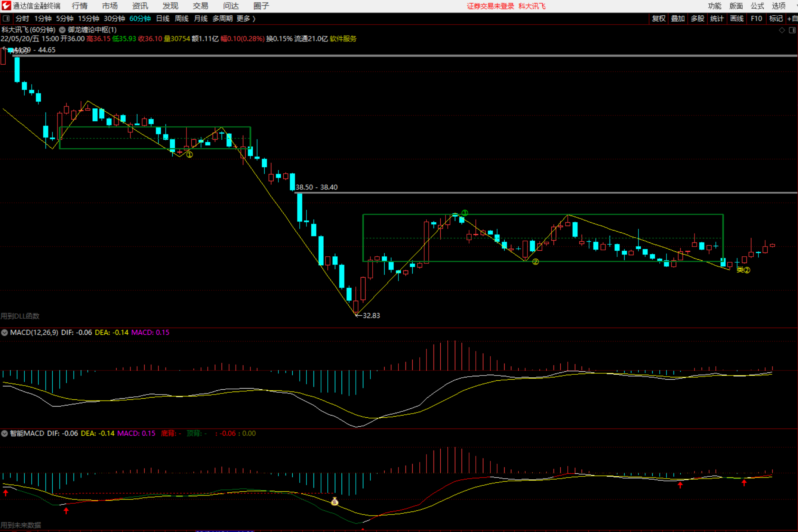Click the circled number 2 chart marker
The height and width of the screenshot is (532, 798).
(x=536, y=262)
